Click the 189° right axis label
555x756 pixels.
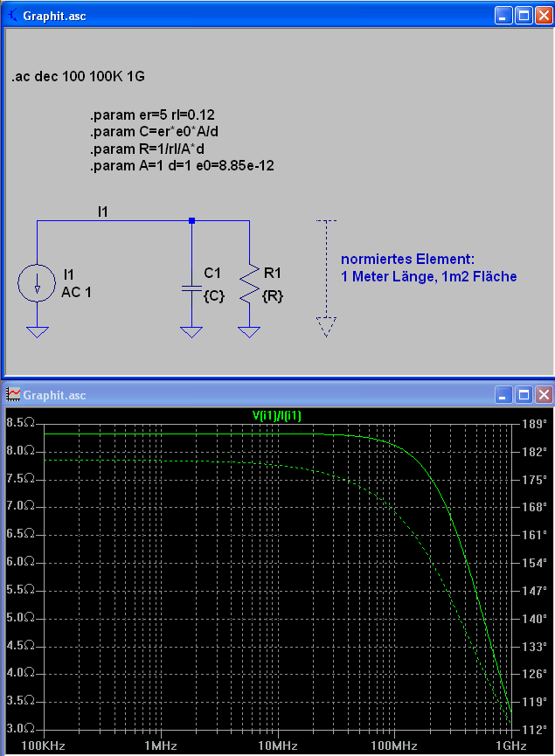(x=535, y=424)
